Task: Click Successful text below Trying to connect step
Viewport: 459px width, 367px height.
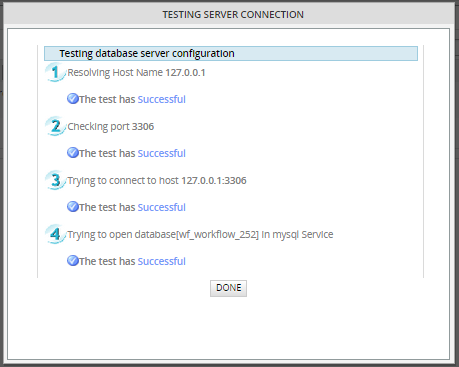Action: tap(162, 207)
